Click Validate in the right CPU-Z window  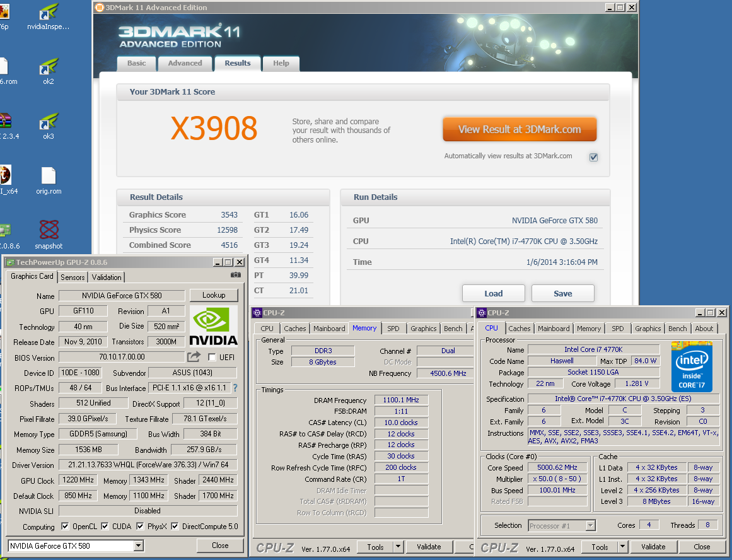pos(653,547)
